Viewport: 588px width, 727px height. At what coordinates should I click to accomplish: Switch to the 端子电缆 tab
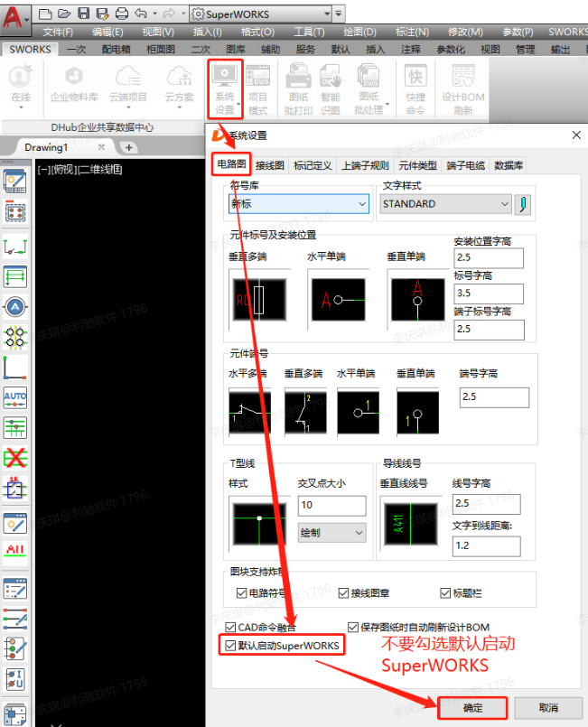click(x=465, y=165)
